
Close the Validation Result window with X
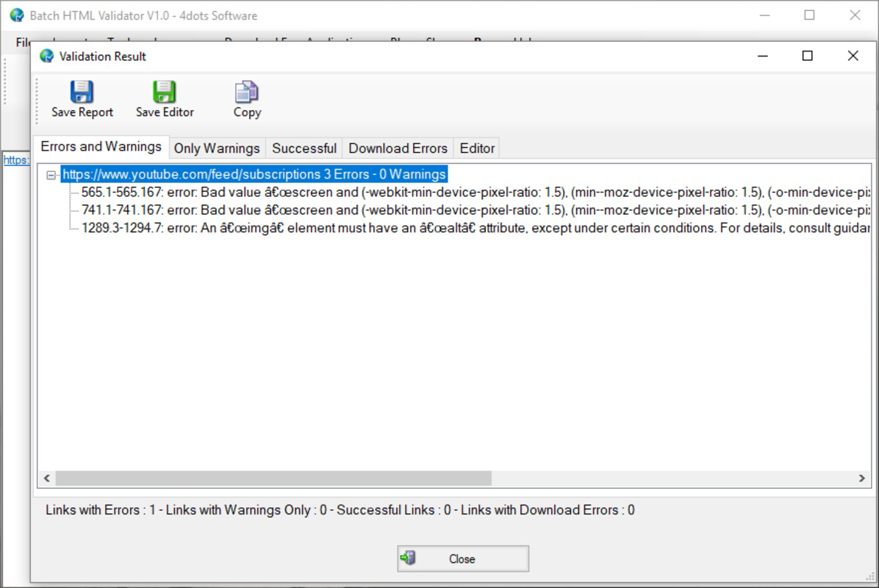click(x=853, y=56)
